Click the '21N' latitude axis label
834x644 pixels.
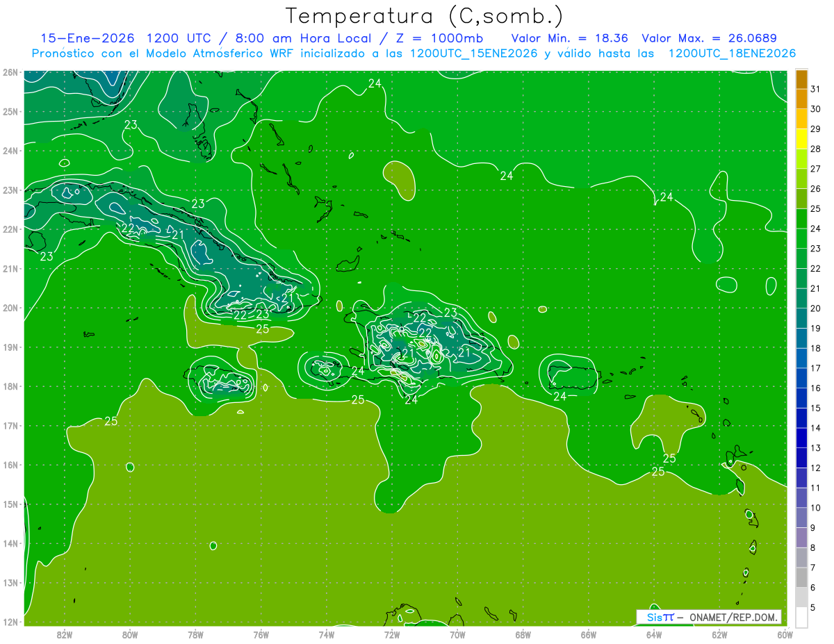click(10, 268)
